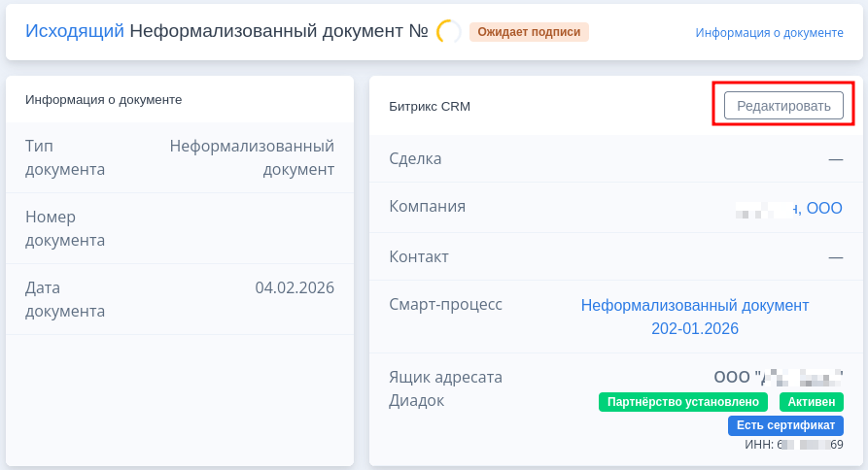Click the Есть сертификат blue badge
This screenshot has width=868, height=470.
[785, 425]
